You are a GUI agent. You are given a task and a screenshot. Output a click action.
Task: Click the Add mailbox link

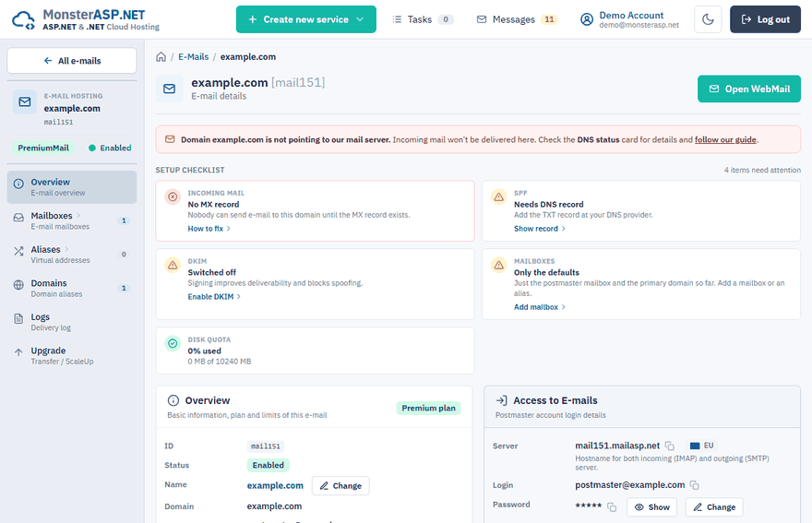click(x=540, y=307)
